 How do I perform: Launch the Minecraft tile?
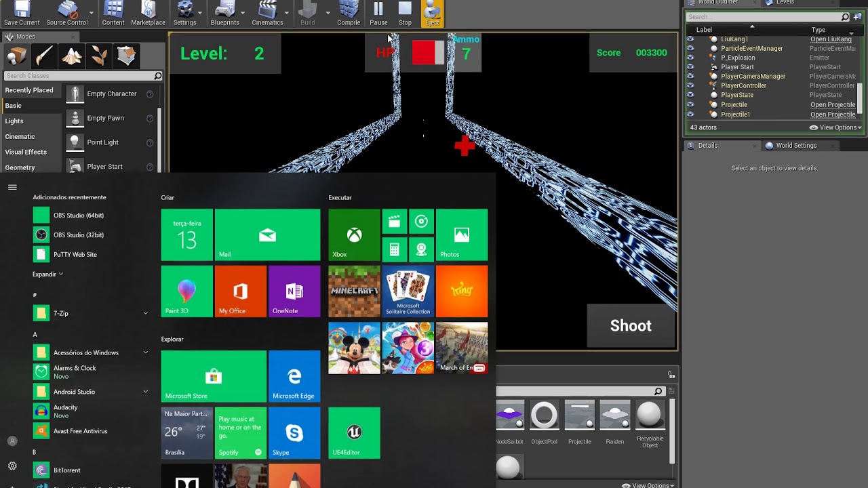pyautogui.click(x=354, y=291)
